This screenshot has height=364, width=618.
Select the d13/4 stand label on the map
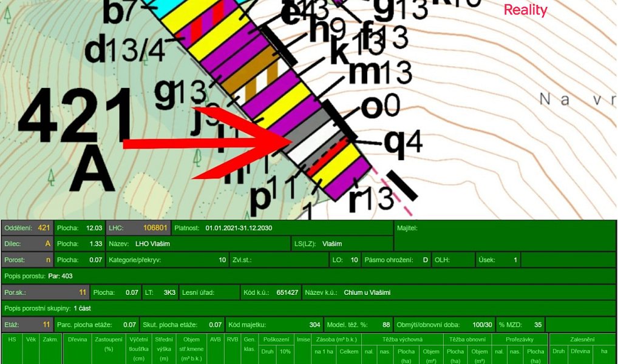coord(125,50)
